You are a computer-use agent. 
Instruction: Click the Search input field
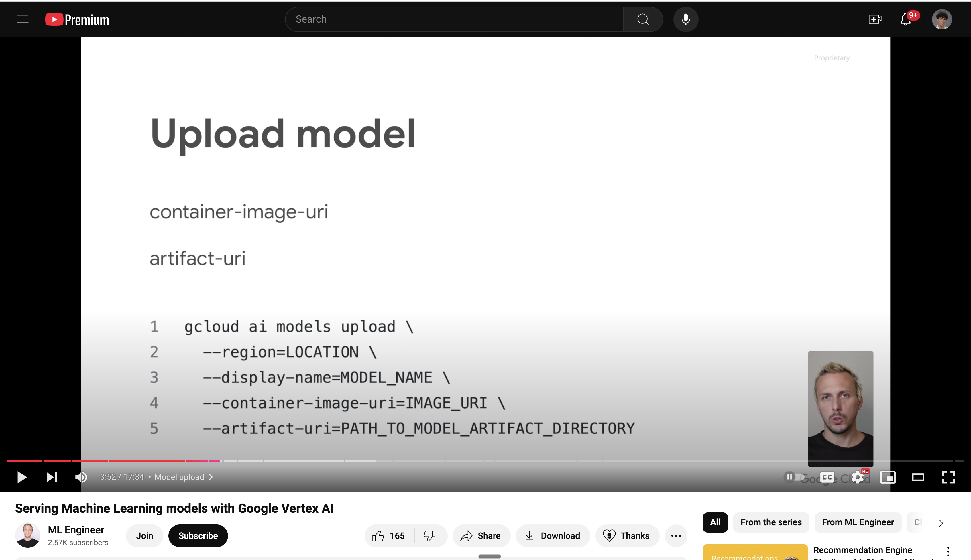coord(454,19)
